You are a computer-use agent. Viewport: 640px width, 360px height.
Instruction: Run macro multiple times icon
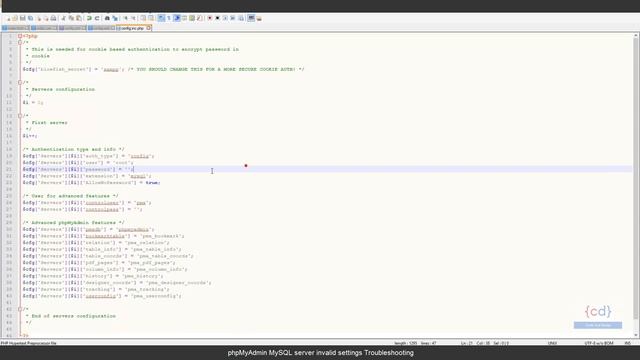pos(233,18)
